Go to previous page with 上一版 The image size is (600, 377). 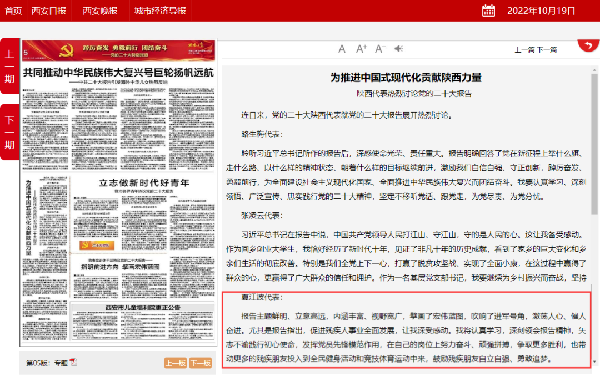176,362
